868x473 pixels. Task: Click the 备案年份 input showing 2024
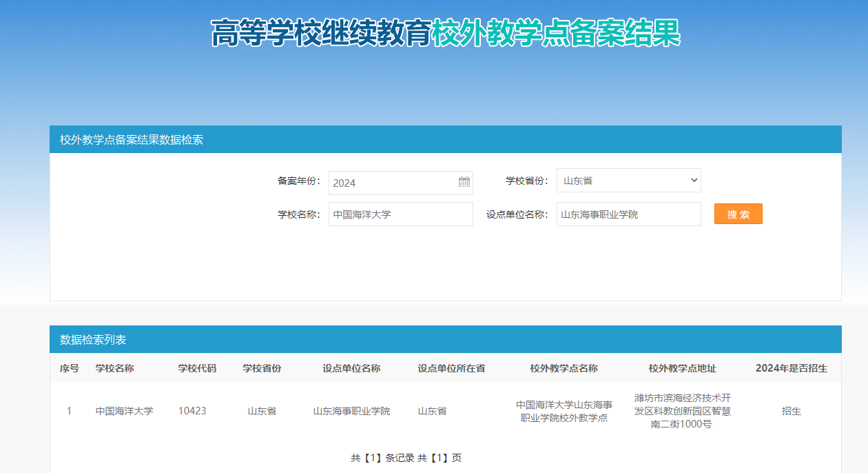(393, 183)
